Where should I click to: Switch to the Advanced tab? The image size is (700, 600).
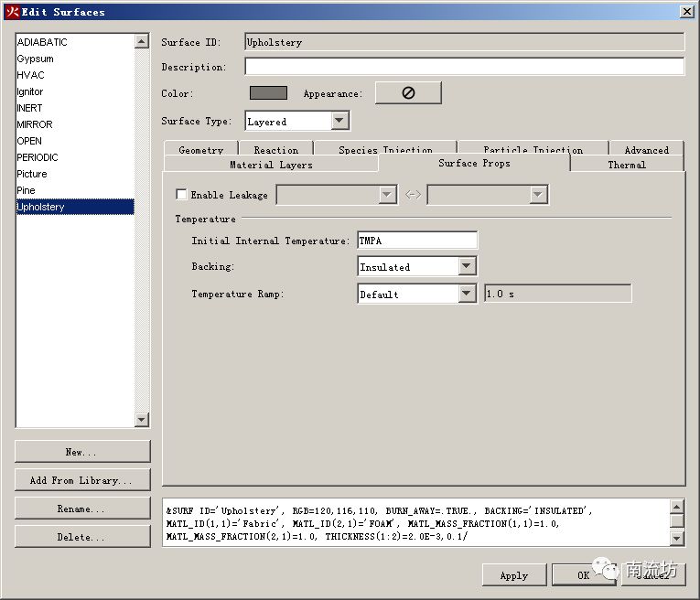pyautogui.click(x=646, y=149)
